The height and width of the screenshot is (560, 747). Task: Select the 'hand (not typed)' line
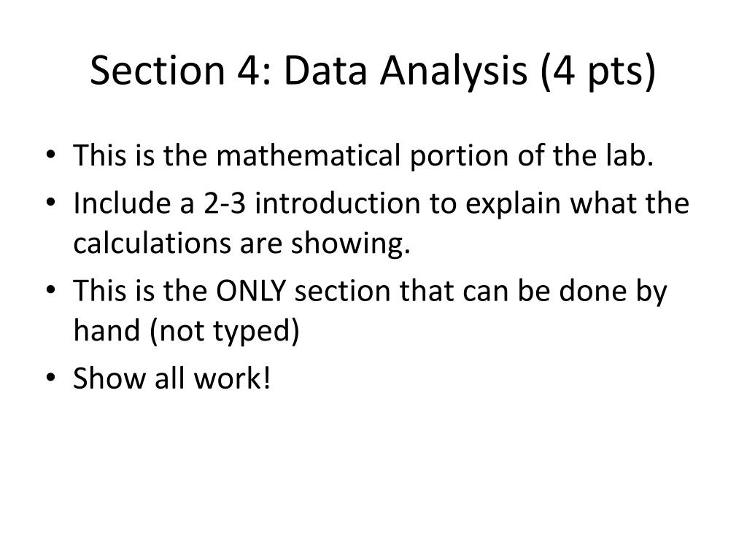tap(186, 330)
